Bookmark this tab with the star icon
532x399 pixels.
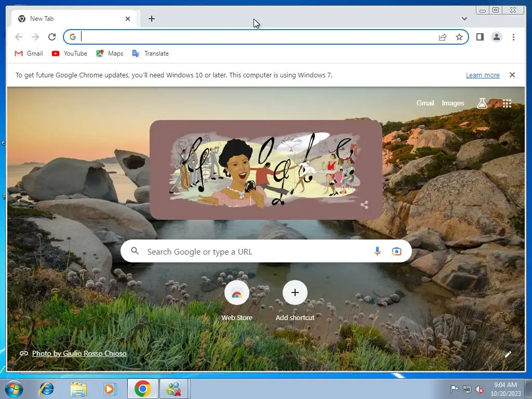click(459, 37)
